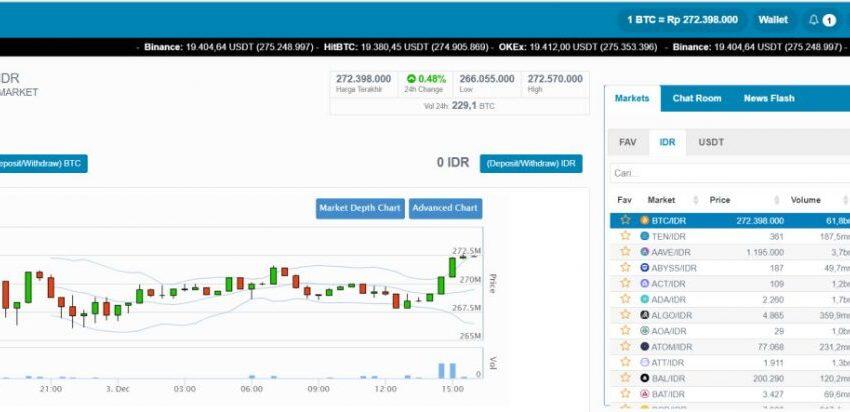The image size is (850, 412).
Task: Click the OKEx ticker entry
Action: coord(578,47)
